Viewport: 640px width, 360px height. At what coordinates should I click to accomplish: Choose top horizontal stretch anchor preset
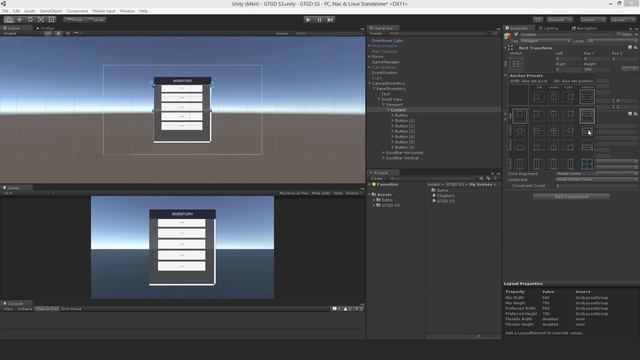tap(587, 116)
